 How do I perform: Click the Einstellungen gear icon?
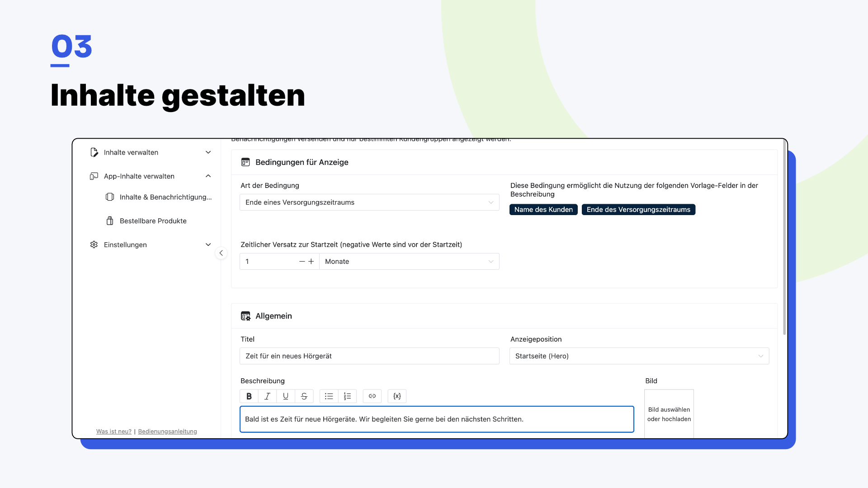[x=94, y=244]
